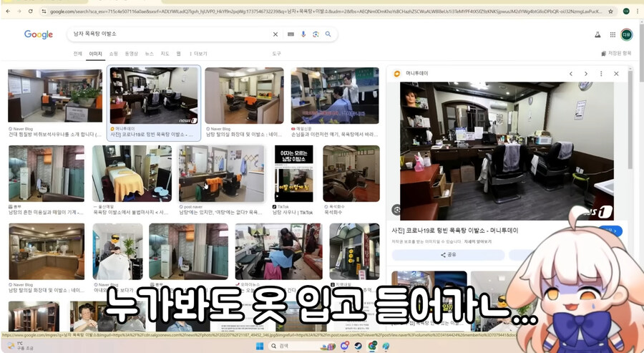Screen dimensions: 644x353
Task: Open the TikTok 남탕 사우나 thumbnail
Action: tap(293, 173)
